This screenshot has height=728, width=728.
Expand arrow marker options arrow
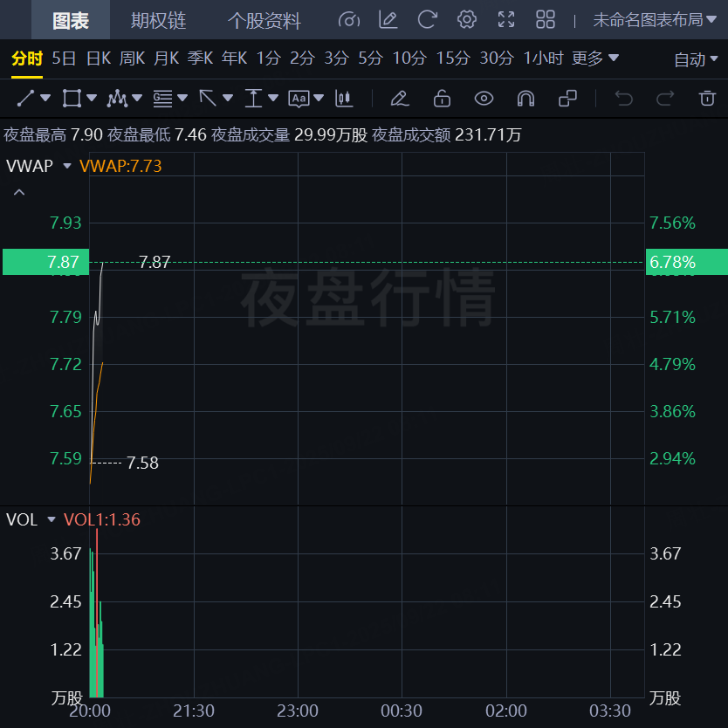[x=228, y=98]
